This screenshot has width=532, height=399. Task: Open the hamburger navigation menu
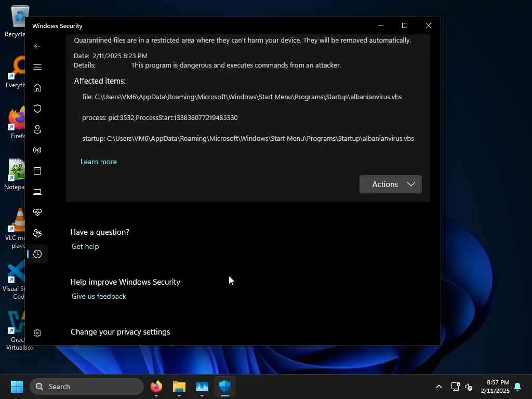(37, 67)
